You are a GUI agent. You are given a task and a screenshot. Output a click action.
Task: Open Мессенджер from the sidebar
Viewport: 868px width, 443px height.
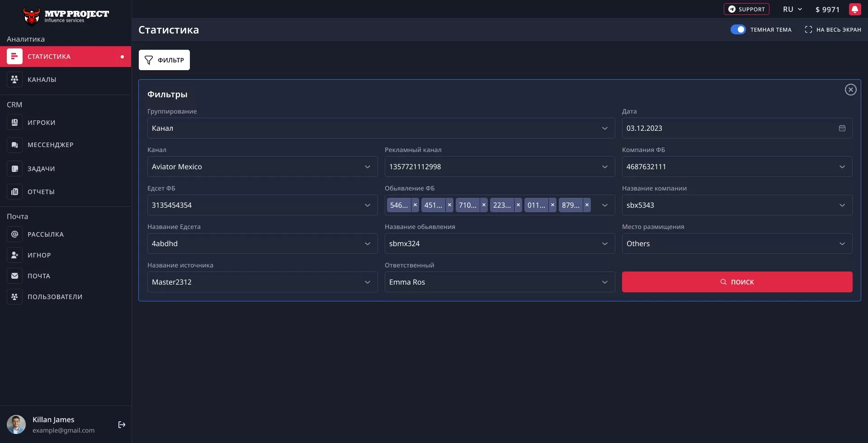[x=50, y=145]
